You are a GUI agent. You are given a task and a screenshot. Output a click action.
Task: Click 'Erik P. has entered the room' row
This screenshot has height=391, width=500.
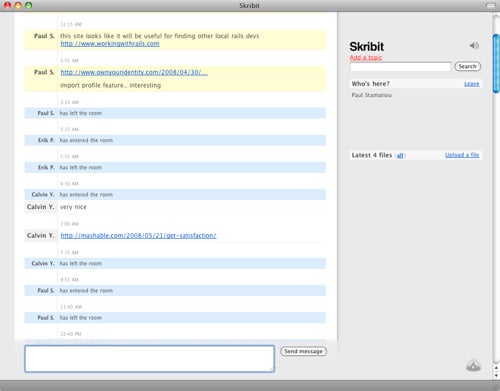click(x=175, y=140)
